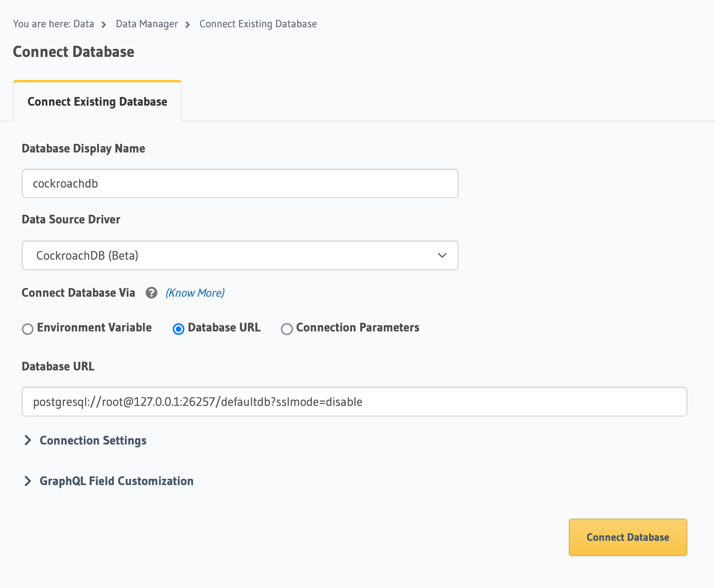
Task: Click the arrow icon beside Connection Settings
Action: click(x=28, y=440)
